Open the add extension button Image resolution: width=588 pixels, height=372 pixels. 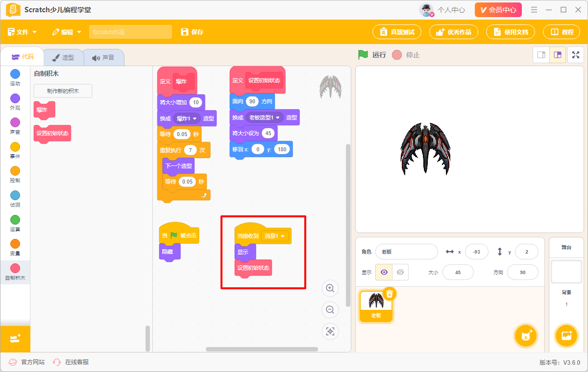[15, 339]
